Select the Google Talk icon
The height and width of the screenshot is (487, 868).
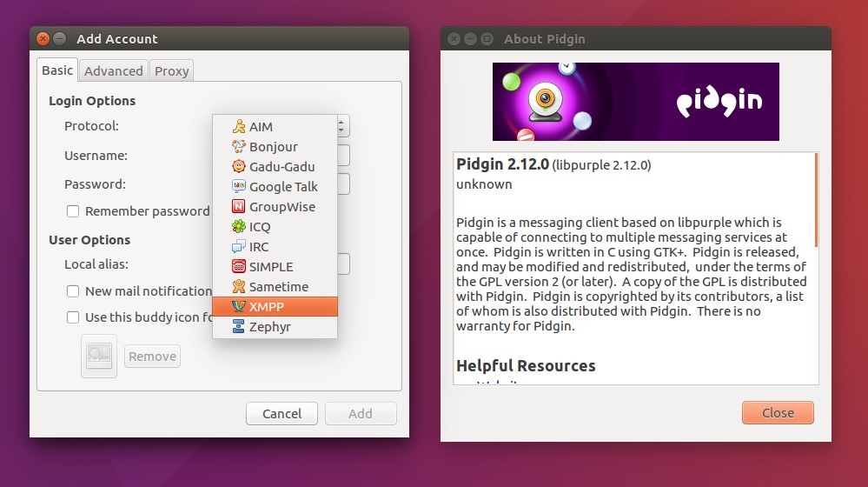239,187
